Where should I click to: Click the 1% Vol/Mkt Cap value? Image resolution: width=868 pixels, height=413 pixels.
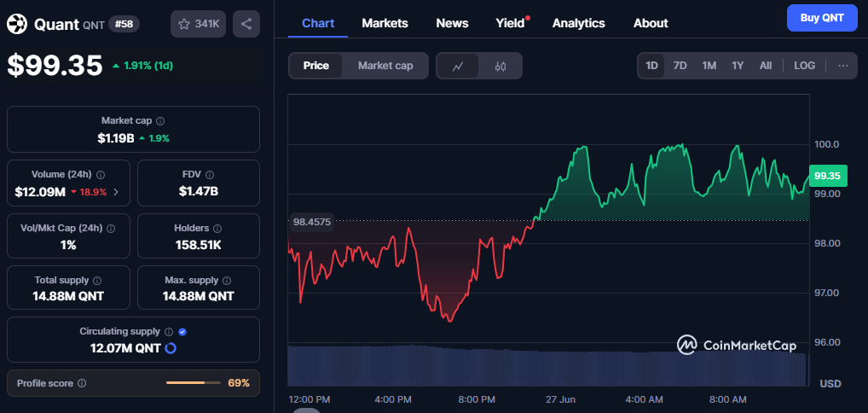pyautogui.click(x=68, y=245)
